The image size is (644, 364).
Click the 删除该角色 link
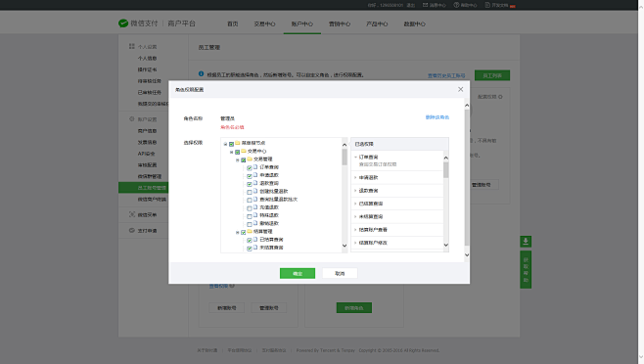coord(437,117)
